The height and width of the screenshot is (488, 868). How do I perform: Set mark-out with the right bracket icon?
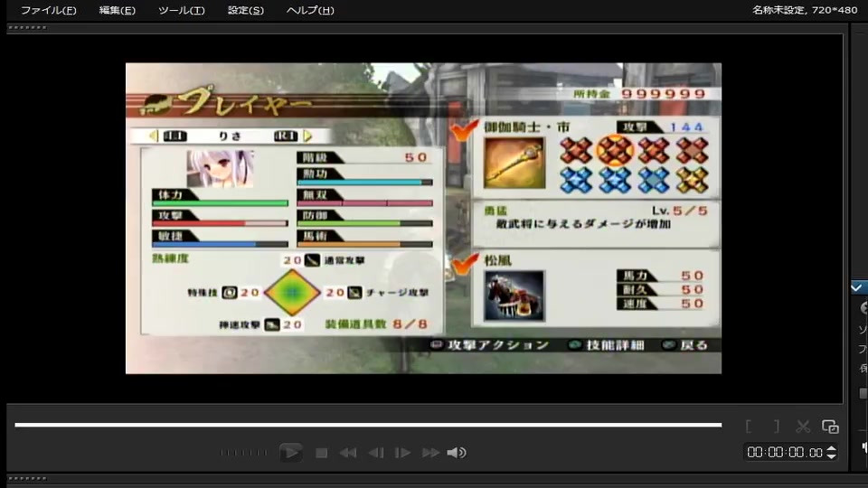777,427
